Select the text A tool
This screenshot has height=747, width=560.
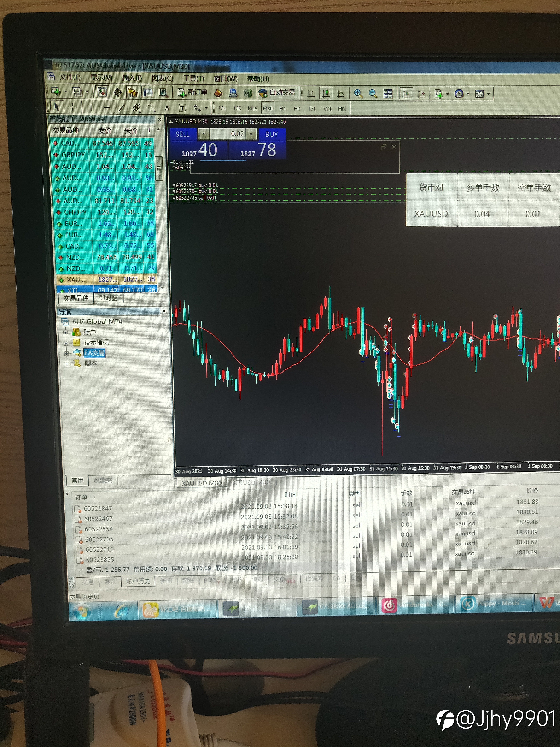[x=167, y=108]
